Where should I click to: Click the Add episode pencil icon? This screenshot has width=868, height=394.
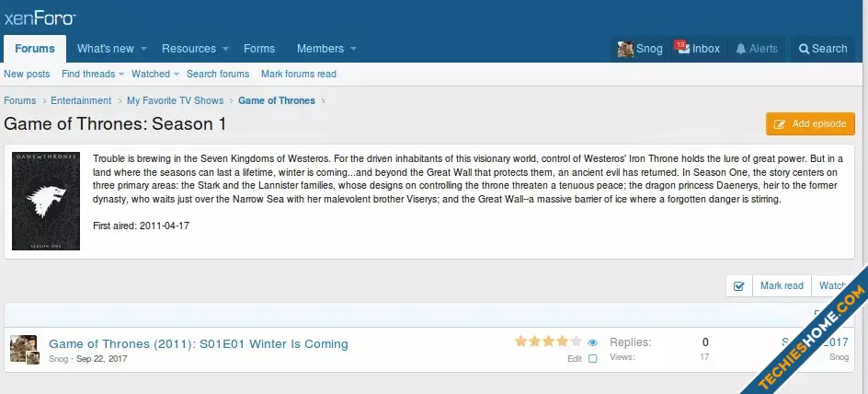(x=780, y=124)
